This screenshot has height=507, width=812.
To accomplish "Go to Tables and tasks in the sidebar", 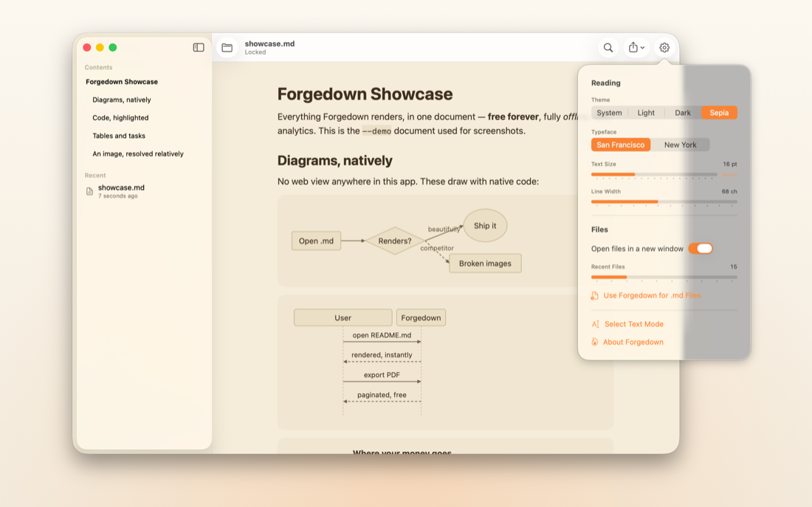I will pyautogui.click(x=119, y=136).
